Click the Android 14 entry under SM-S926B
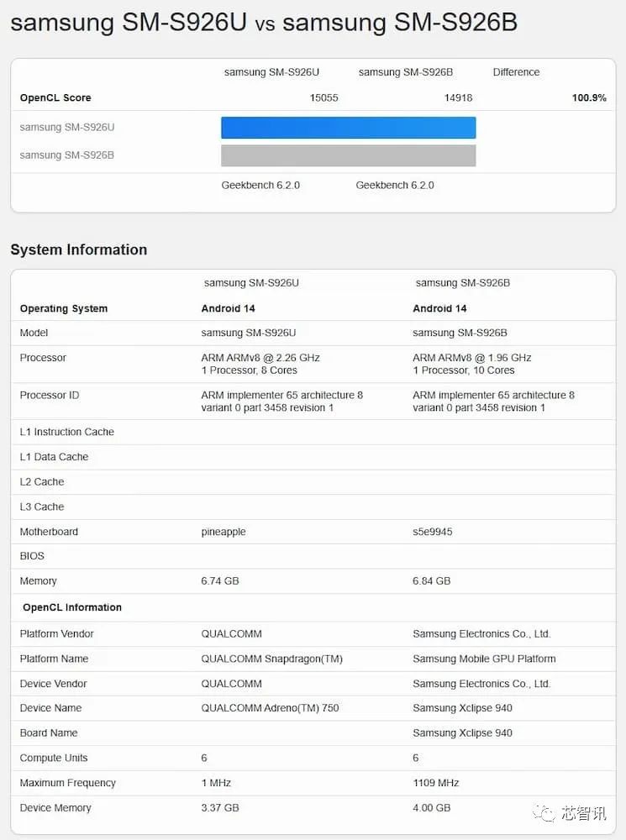This screenshot has width=626, height=840. coord(439,308)
